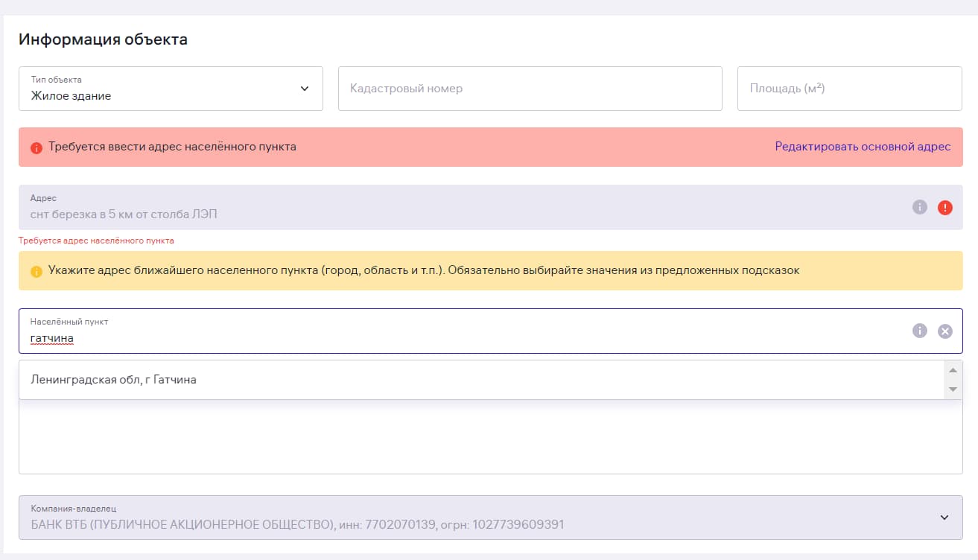Click yellow info icon in hint banner
Viewport: 978px width, 560px height.
[x=36, y=271]
